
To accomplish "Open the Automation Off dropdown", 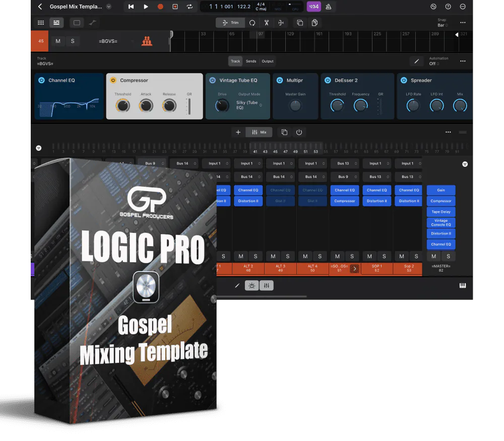I will 434,64.
